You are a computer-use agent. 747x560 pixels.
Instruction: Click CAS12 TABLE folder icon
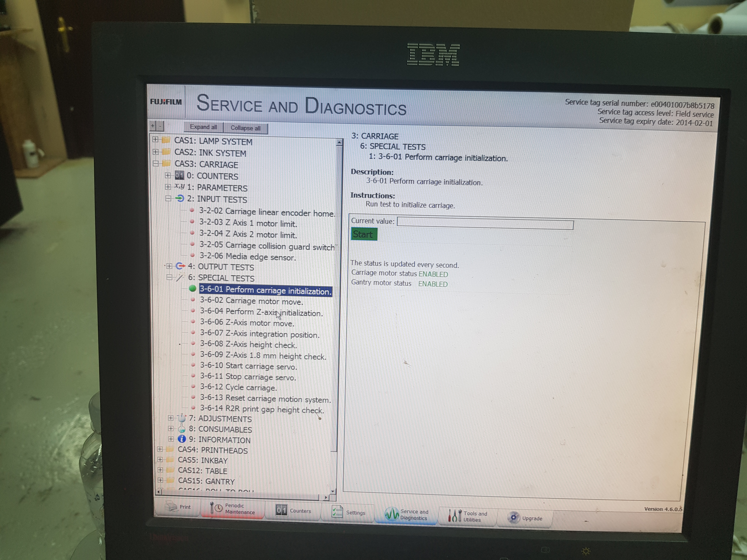(x=170, y=470)
